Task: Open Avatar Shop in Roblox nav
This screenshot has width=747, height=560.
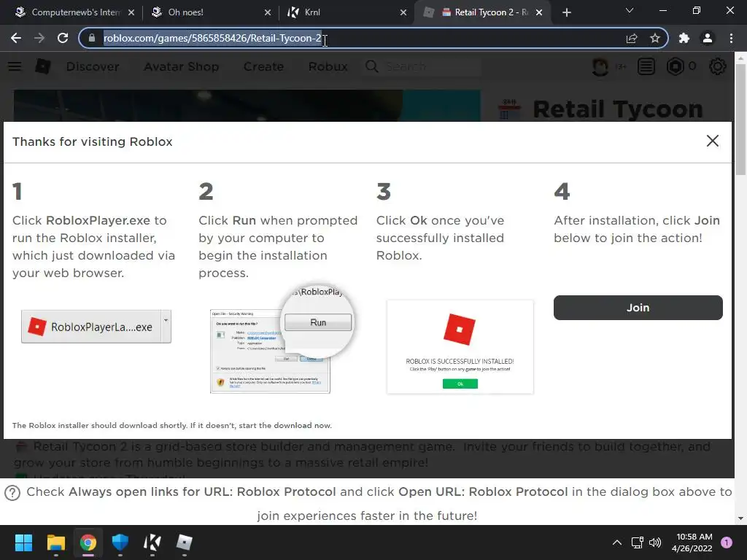Action: pyautogui.click(x=182, y=66)
